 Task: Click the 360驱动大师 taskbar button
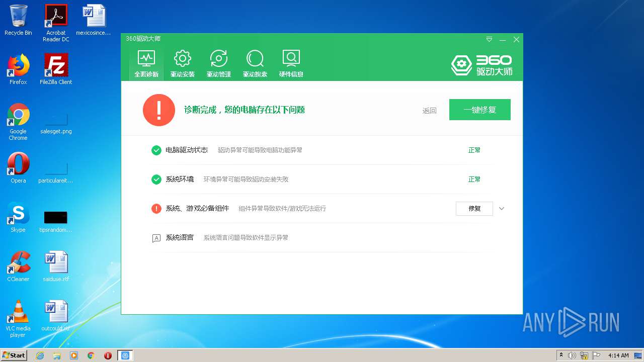click(125, 355)
